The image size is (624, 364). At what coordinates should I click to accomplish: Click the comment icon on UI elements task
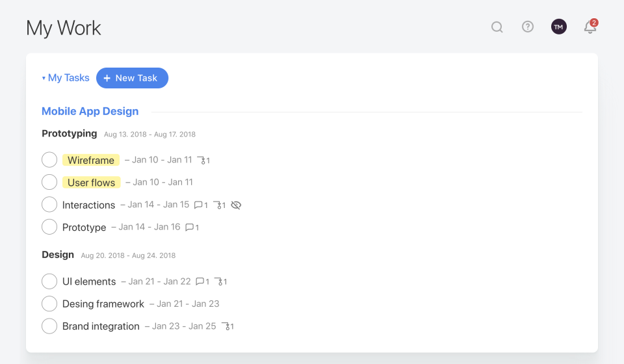pyautogui.click(x=200, y=281)
